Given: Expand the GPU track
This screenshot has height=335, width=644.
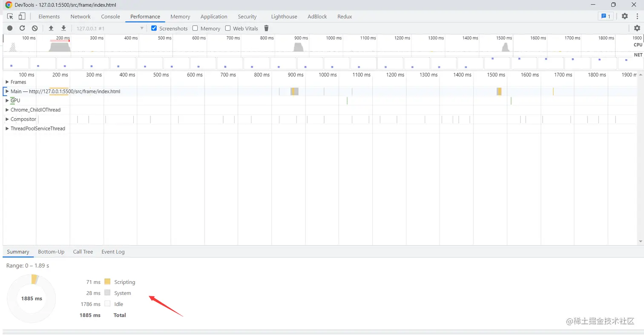Looking at the screenshot, I should click(x=7, y=100).
